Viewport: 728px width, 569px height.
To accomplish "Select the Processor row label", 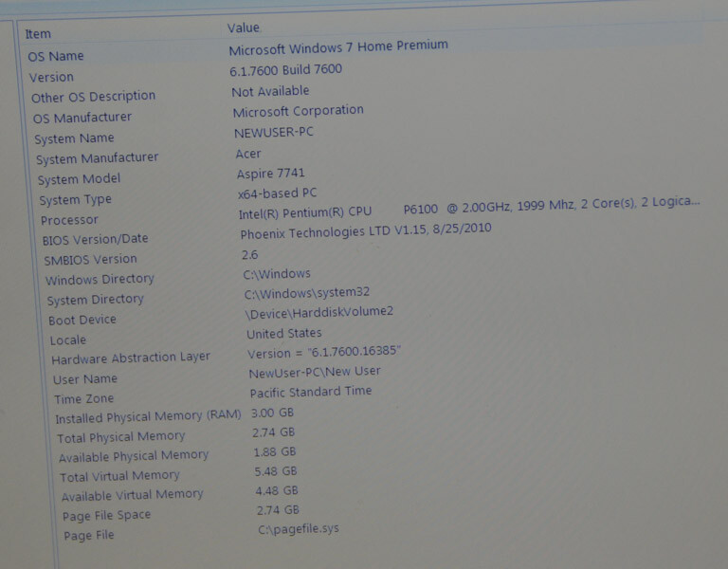I will coord(69,220).
